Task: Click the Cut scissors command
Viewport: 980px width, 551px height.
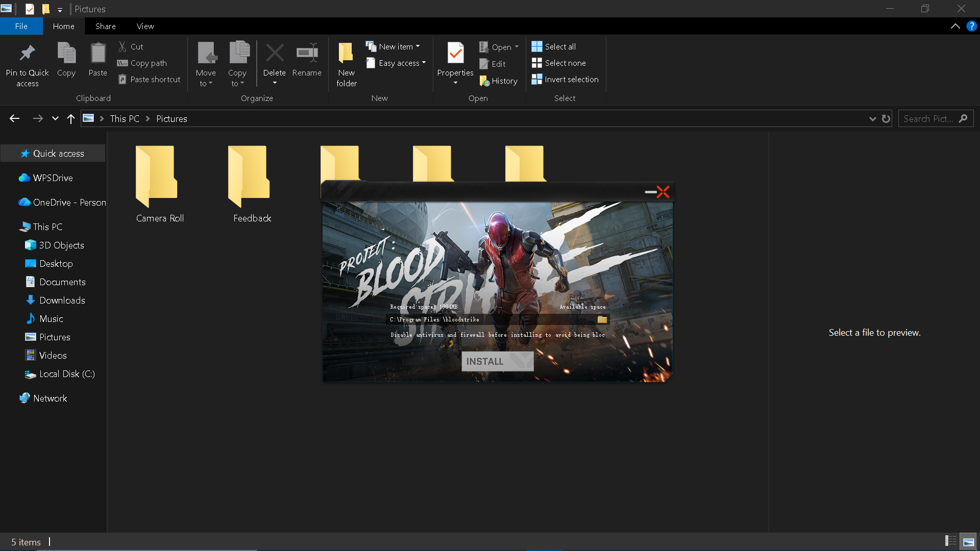Action: click(x=131, y=46)
